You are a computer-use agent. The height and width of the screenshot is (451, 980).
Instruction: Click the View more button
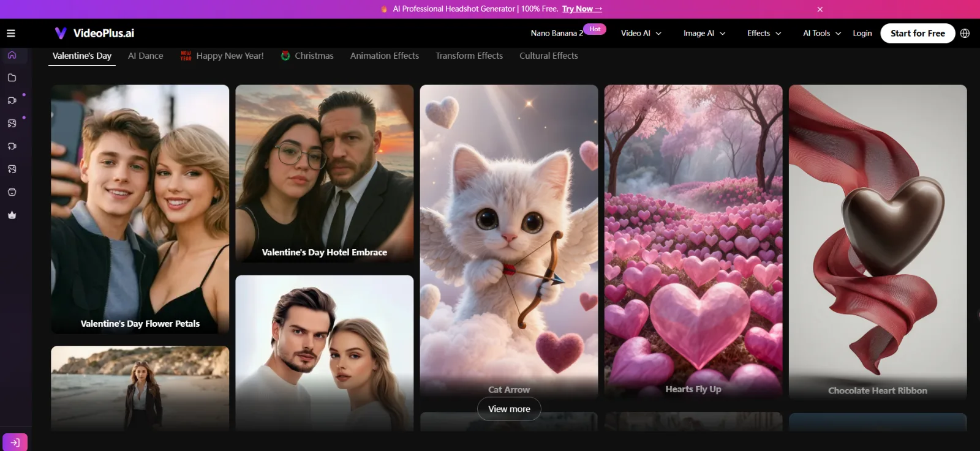point(509,409)
